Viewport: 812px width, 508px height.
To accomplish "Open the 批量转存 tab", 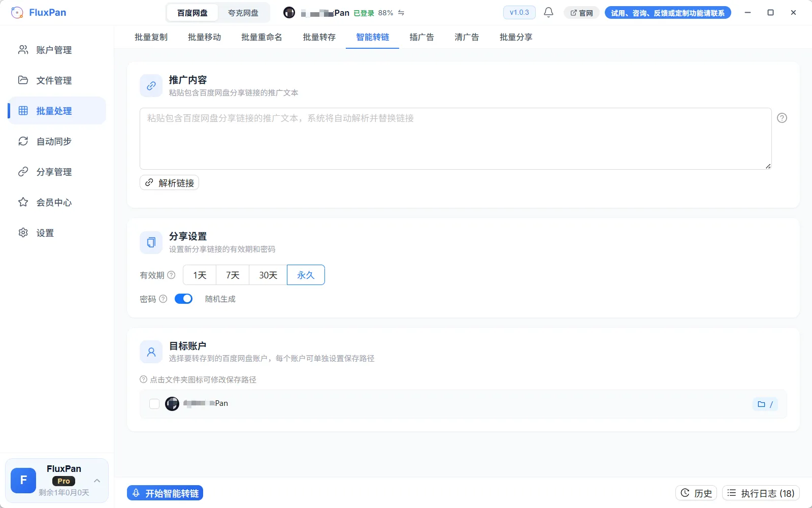I will (x=319, y=37).
